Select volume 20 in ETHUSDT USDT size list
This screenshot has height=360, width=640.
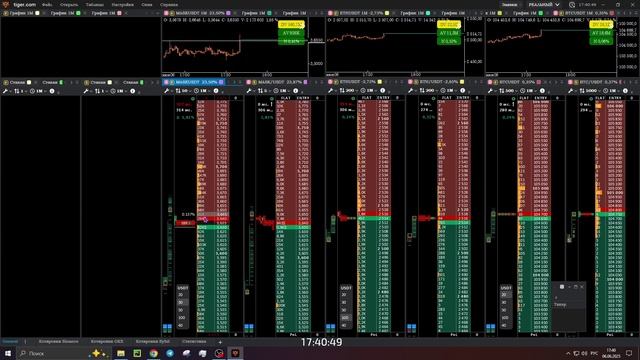[345, 295]
